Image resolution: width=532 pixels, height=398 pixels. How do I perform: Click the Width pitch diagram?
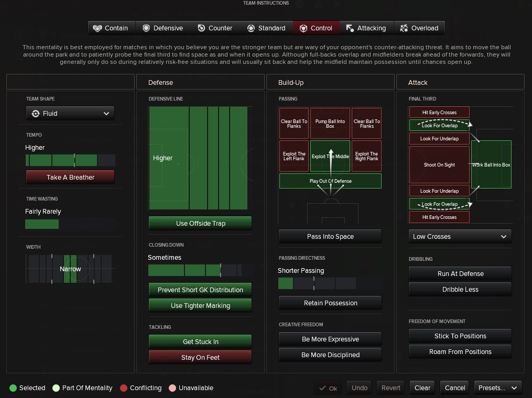[x=70, y=269]
